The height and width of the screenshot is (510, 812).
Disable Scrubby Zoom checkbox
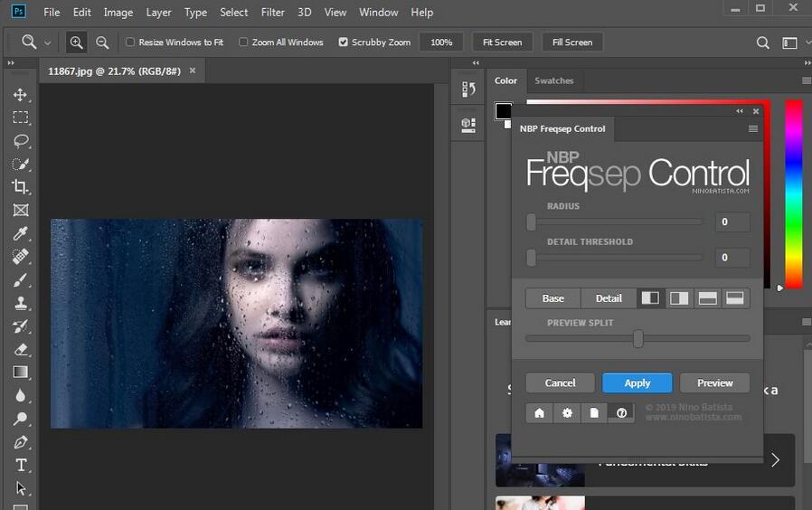(344, 42)
